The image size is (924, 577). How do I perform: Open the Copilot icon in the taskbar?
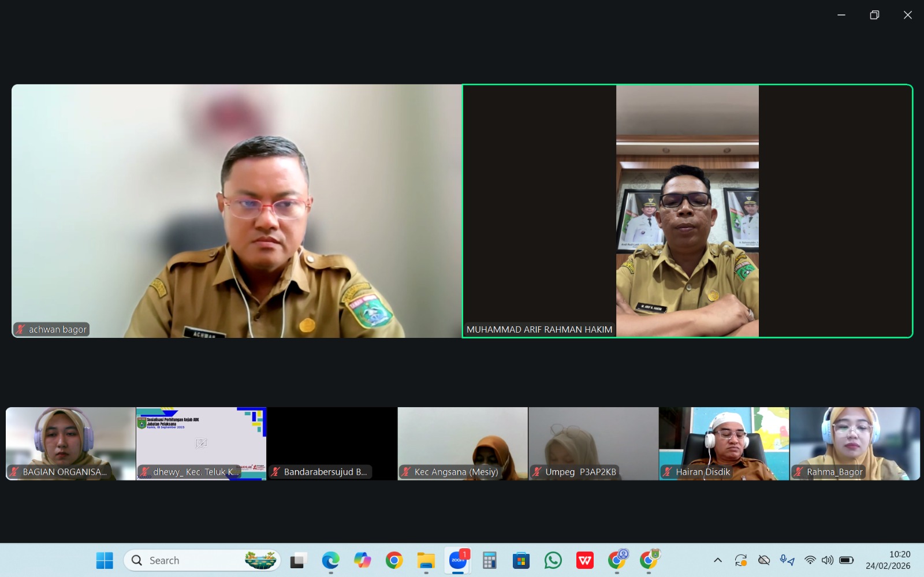[363, 560]
